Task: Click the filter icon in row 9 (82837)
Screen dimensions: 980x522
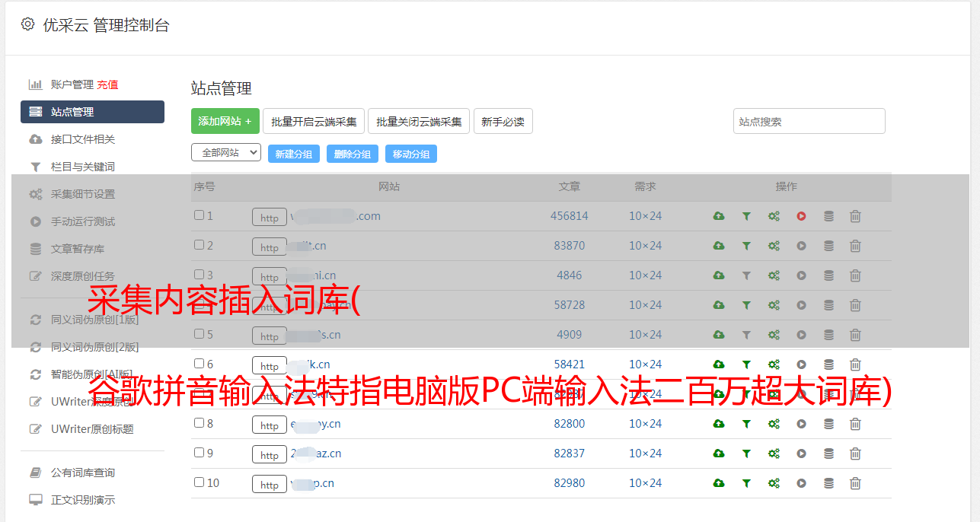Action: coord(746,454)
